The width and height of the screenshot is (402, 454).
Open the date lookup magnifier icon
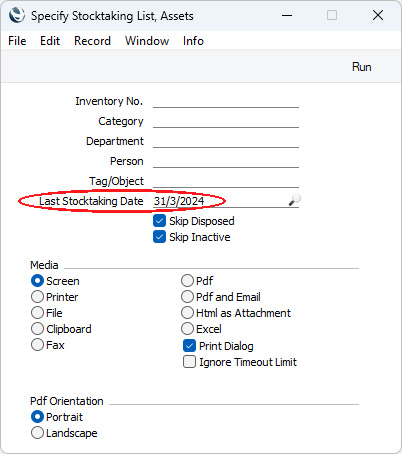[x=294, y=200]
